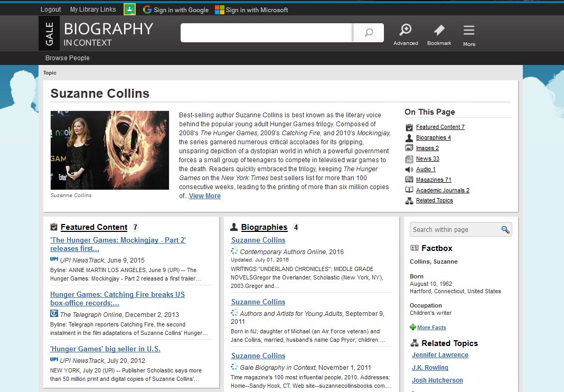The height and width of the screenshot is (392, 564).
Task: Click the UPI icon beside July 20, 2012
Action: point(54,359)
